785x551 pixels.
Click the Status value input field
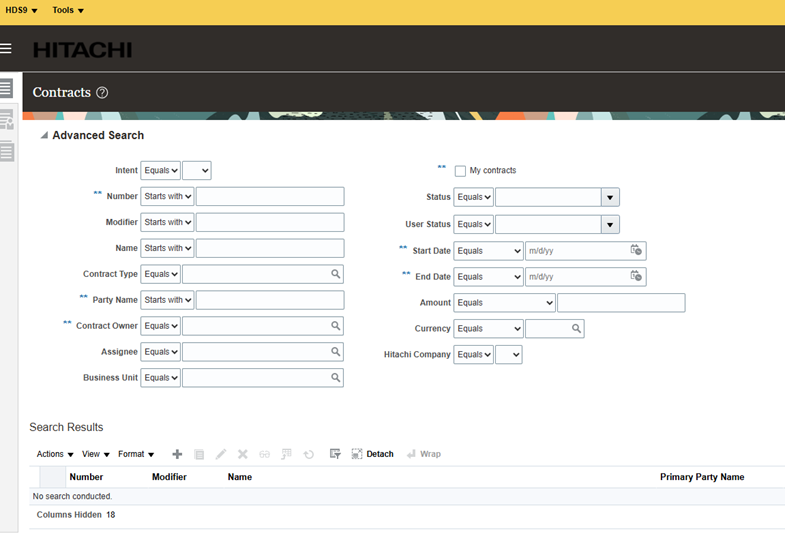point(548,197)
